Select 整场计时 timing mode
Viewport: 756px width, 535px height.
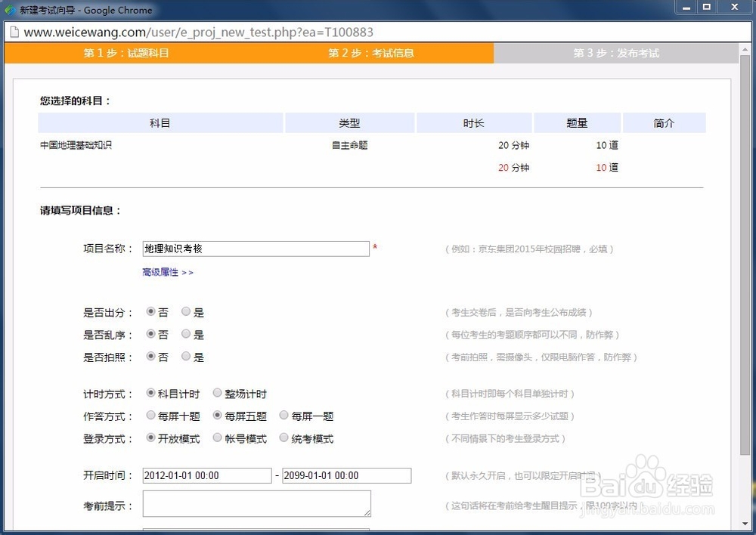pyautogui.click(x=218, y=393)
